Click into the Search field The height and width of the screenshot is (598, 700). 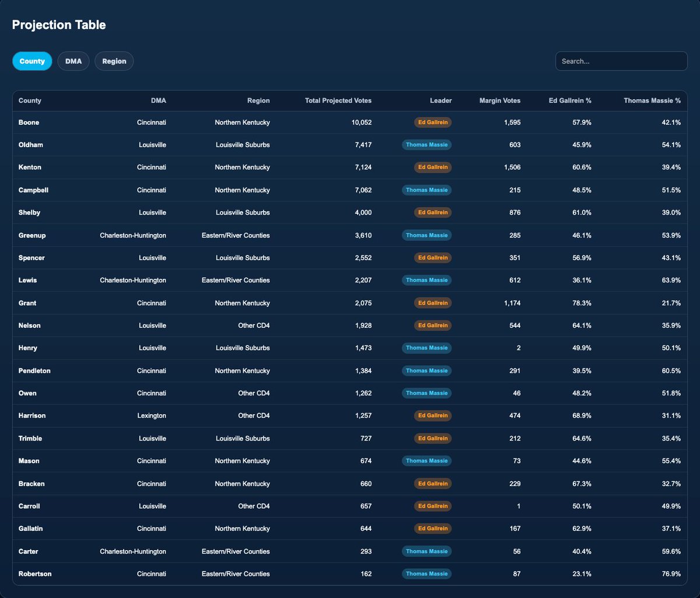(x=621, y=61)
